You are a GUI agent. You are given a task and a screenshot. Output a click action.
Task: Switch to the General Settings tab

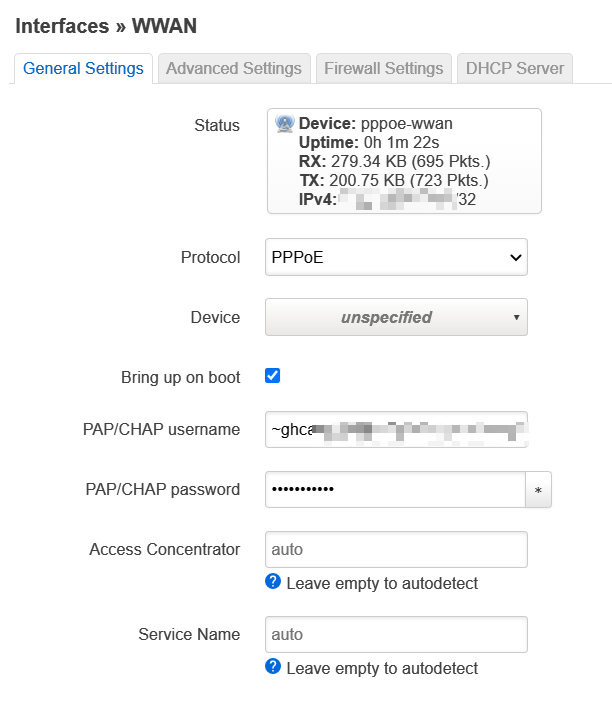pos(83,69)
